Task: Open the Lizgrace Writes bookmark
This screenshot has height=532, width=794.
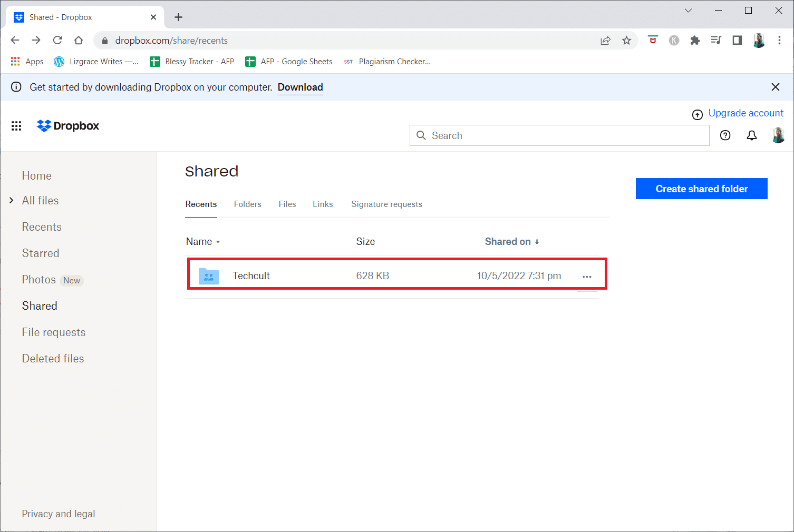Action: (96, 62)
